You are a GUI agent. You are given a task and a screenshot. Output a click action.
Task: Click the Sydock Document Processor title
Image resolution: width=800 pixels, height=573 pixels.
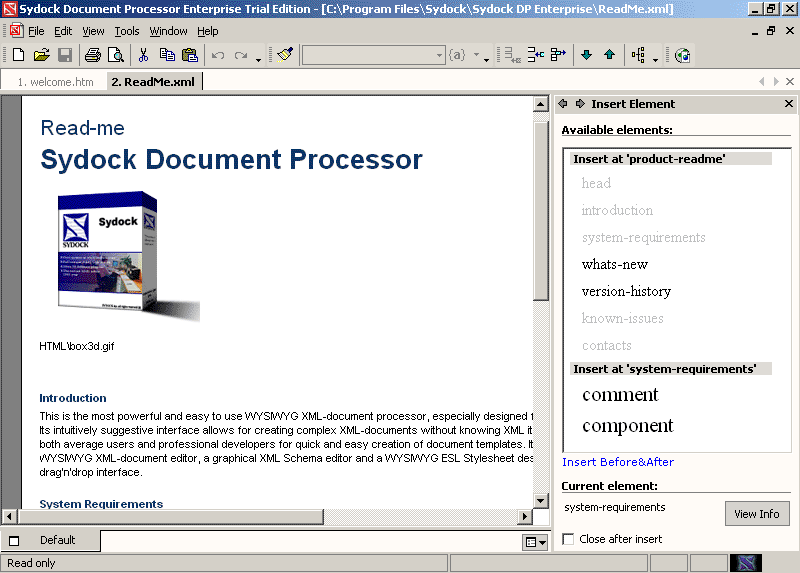pyautogui.click(x=231, y=159)
